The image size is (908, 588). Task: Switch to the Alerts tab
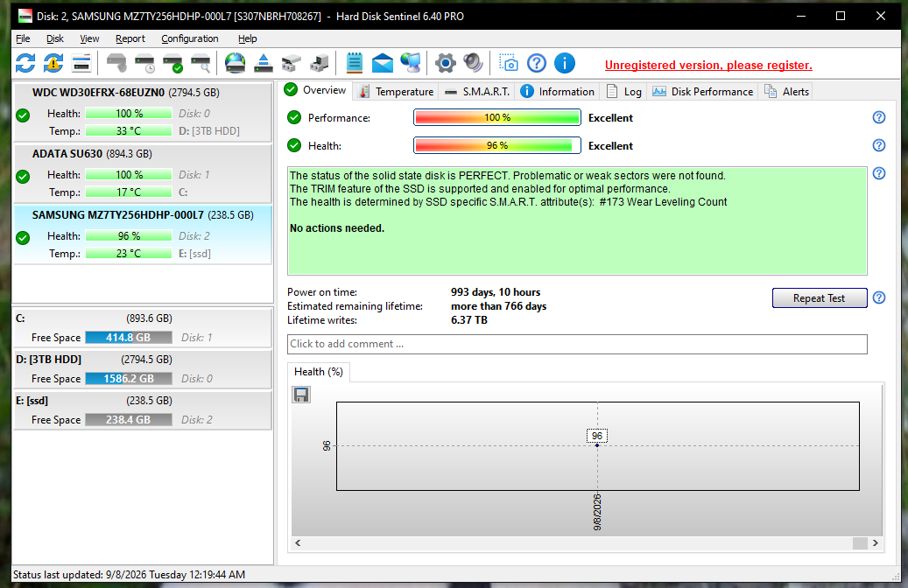(x=786, y=92)
